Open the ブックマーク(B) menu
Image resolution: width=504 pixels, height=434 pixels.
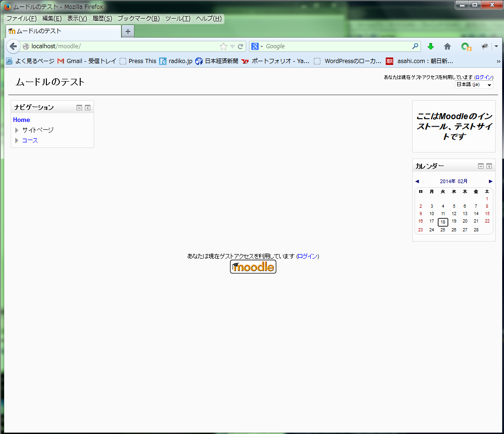(x=139, y=19)
